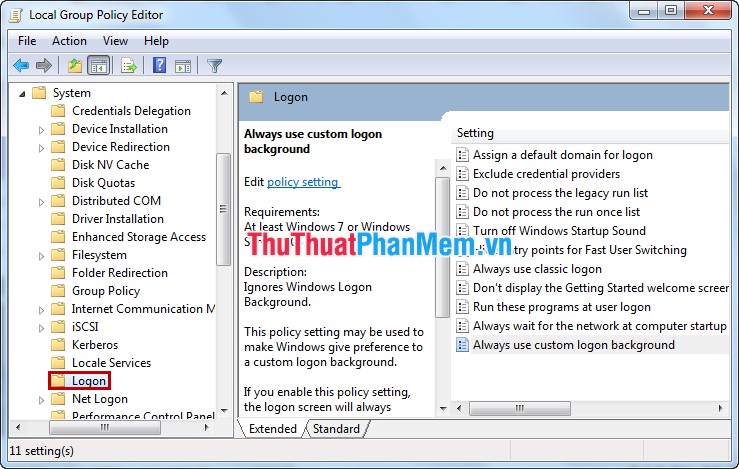Collapse the System tree node
The width and height of the screenshot is (739, 469).
coord(22,94)
